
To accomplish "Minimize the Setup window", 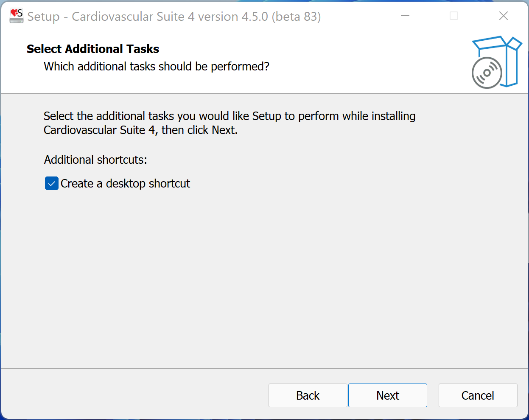I will pyautogui.click(x=405, y=16).
